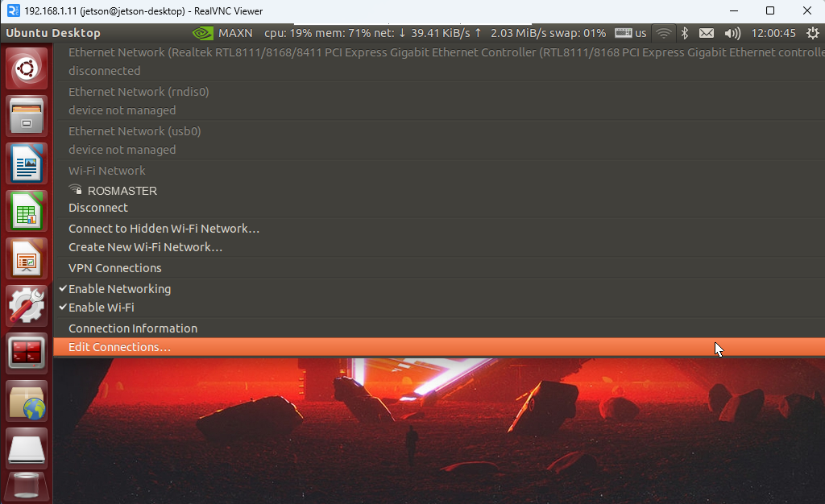Expand the VPN Connections submenu

pos(114,268)
